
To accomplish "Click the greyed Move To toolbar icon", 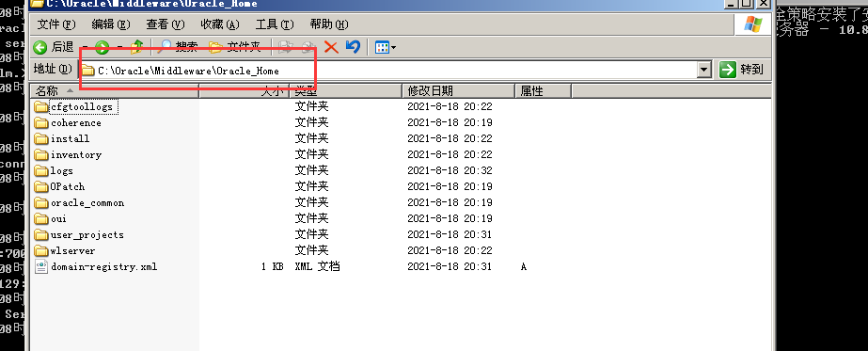I will 286,47.
